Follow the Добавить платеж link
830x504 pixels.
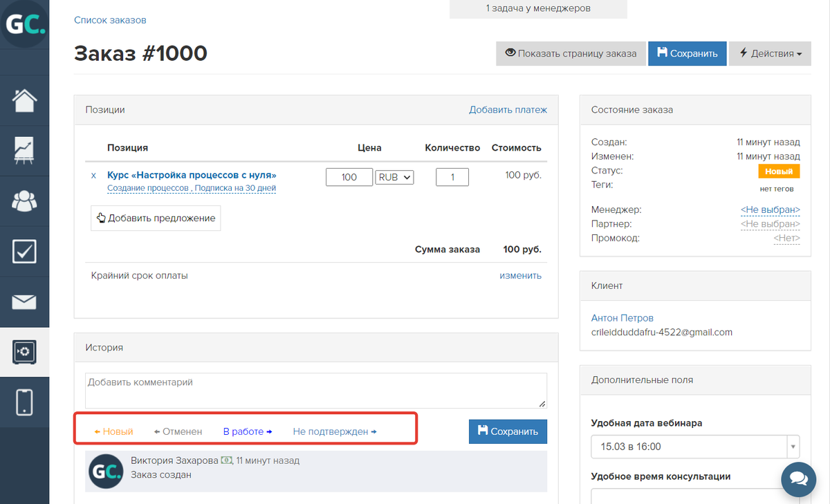(508, 109)
